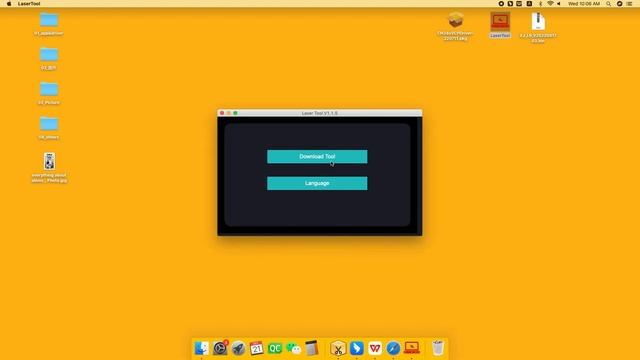This screenshot has height=360, width=640.
Task: Open the scissors box app in the Dock
Action: [x=338, y=348]
